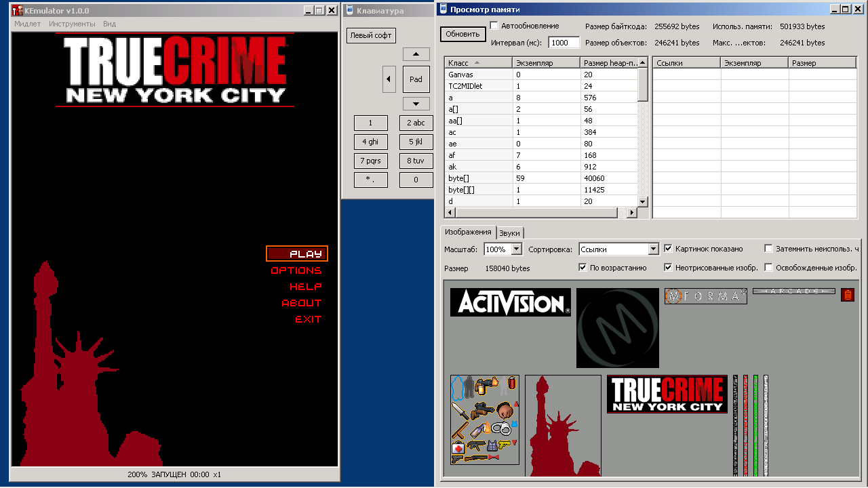Select Ganvas class row

[541, 75]
